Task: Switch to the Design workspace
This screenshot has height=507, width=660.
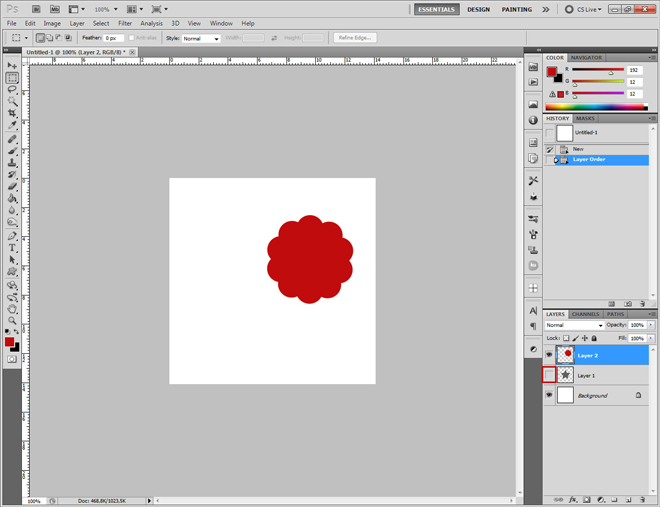Action: pyautogui.click(x=478, y=9)
